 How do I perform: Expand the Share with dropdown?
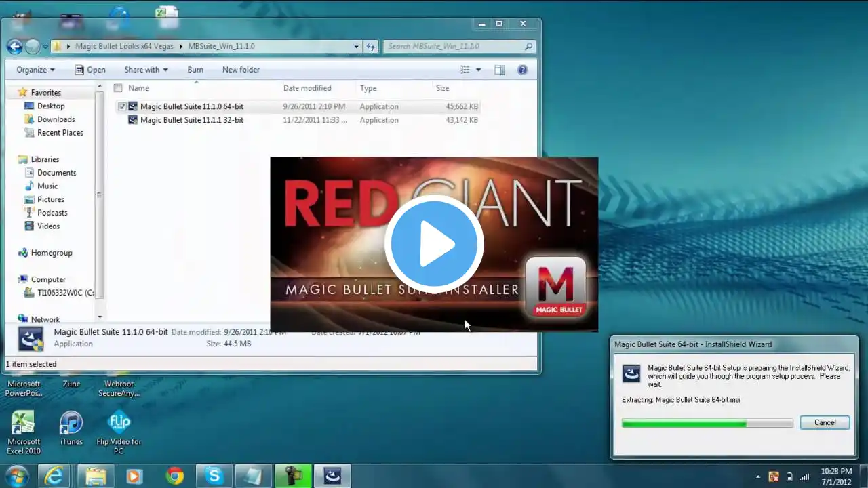click(146, 70)
